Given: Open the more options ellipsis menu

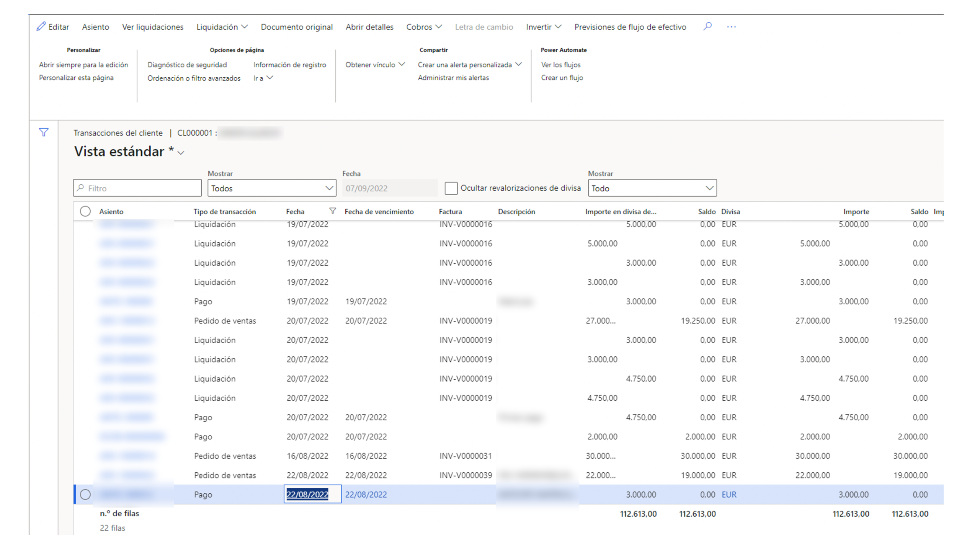Looking at the screenshot, I should pyautogui.click(x=732, y=26).
